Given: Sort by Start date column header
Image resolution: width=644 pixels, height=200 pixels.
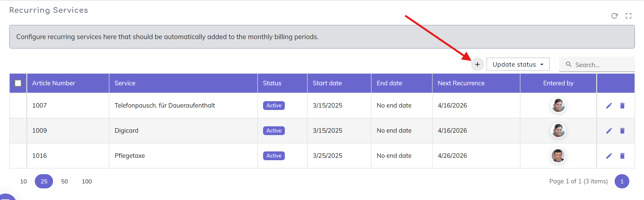Looking at the screenshot, I should (x=327, y=83).
